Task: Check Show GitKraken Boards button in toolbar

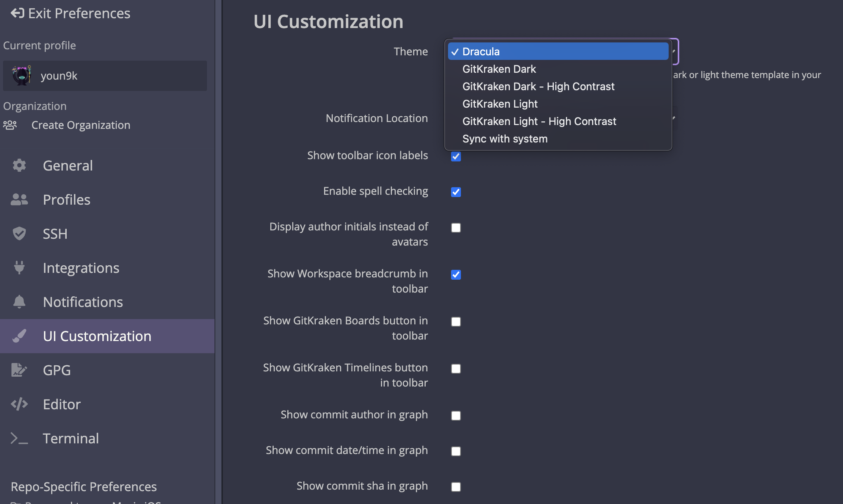Action: tap(456, 322)
